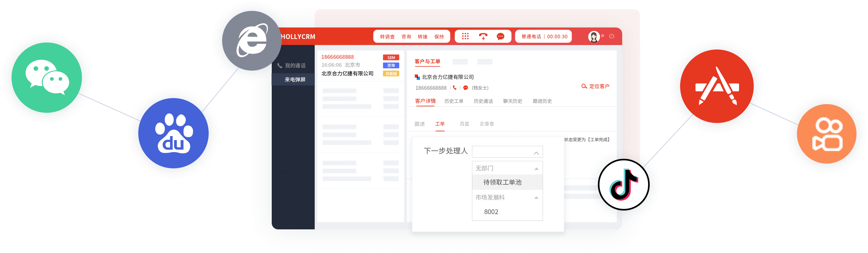The height and width of the screenshot is (253, 868).
Task: Click HOLLYCRM logo text
Action: coord(298,37)
